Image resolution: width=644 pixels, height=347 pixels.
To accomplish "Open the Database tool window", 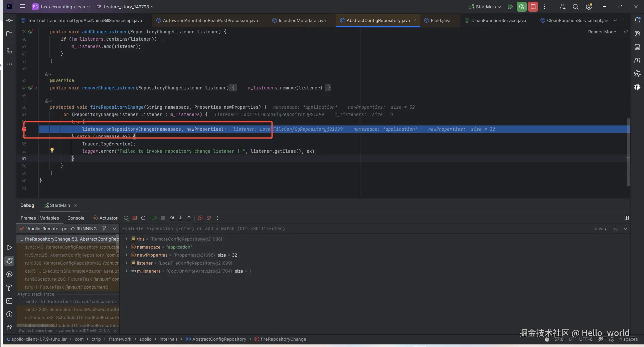I will click(637, 47).
